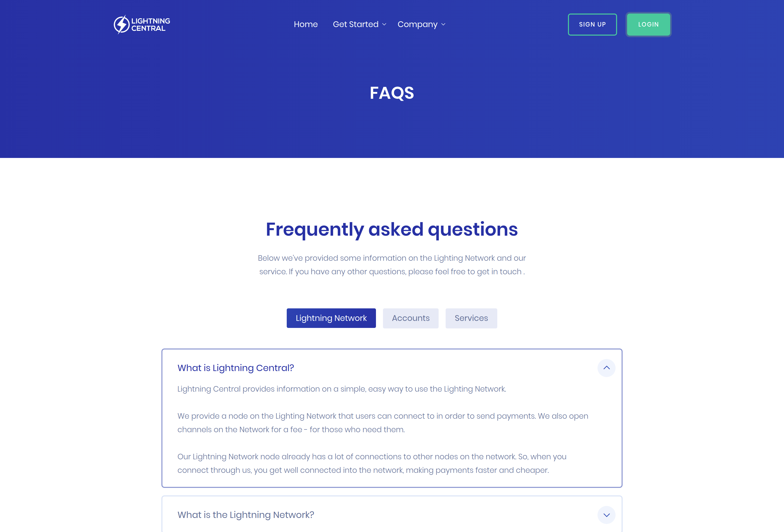
Task: Switch to the Services FAQ tab
Action: (x=471, y=318)
